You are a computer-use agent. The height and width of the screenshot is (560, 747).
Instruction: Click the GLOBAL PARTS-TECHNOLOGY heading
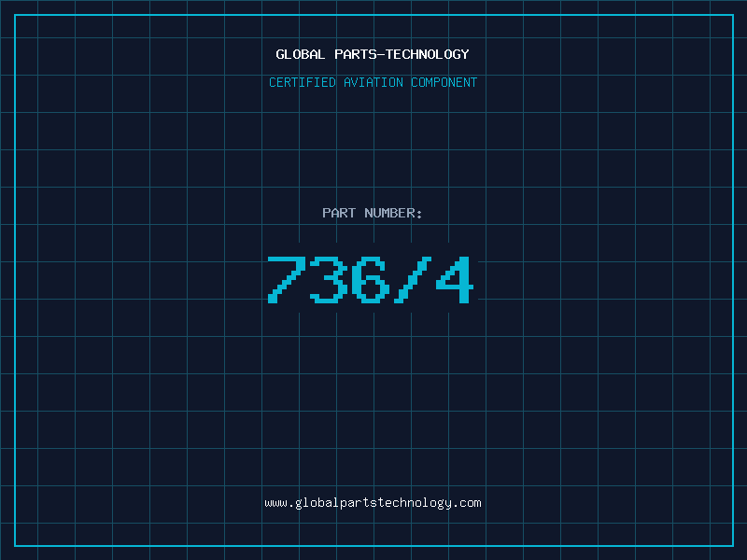[373, 54]
